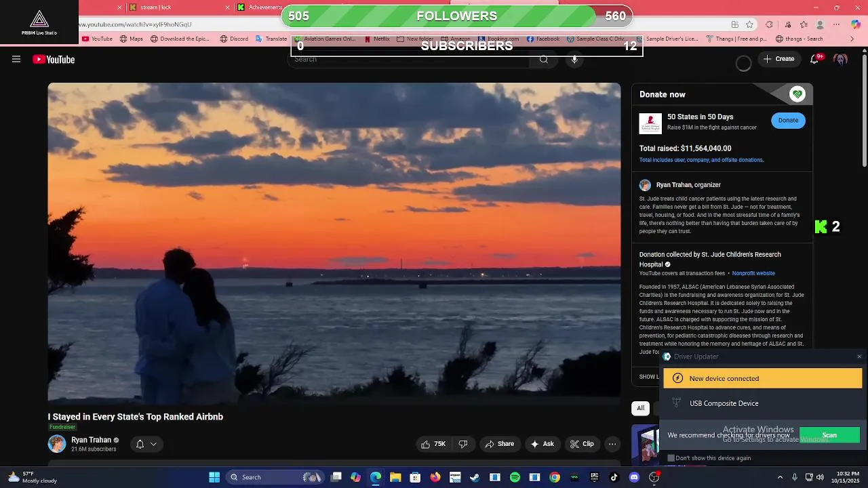
Task: Click the browser address bar URL
Action: point(136,24)
